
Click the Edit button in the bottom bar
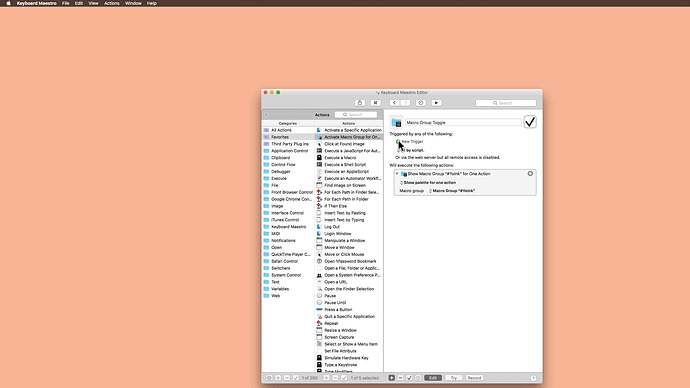click(x=433, y=378)
